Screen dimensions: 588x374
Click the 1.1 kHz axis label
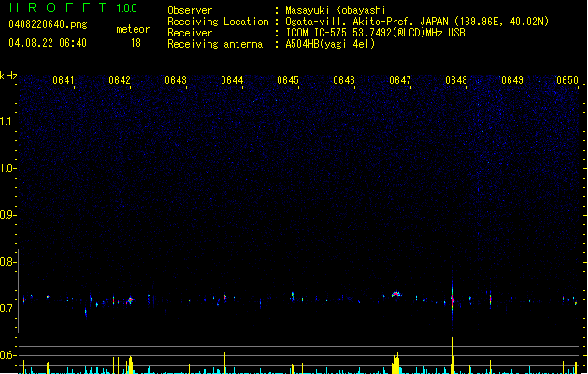click(x=7, y=122)
